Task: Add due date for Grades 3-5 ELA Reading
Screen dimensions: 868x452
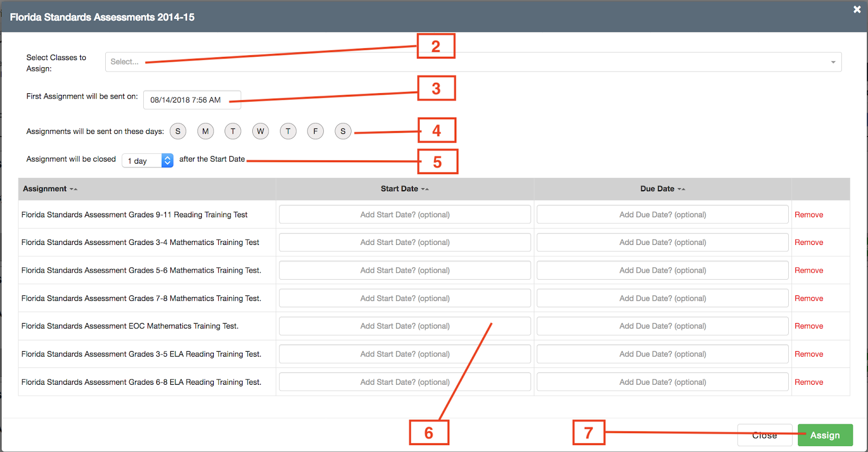Action: tap(662, 354)
